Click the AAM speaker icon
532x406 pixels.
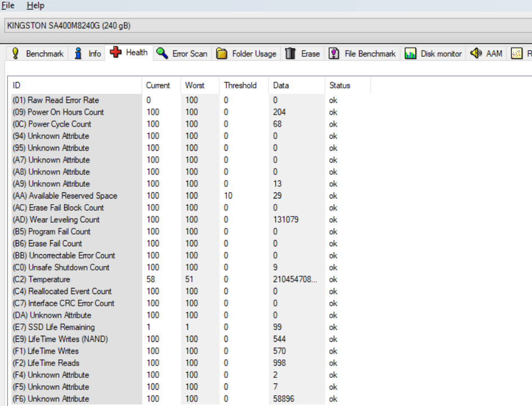click(x=476, y=53)
